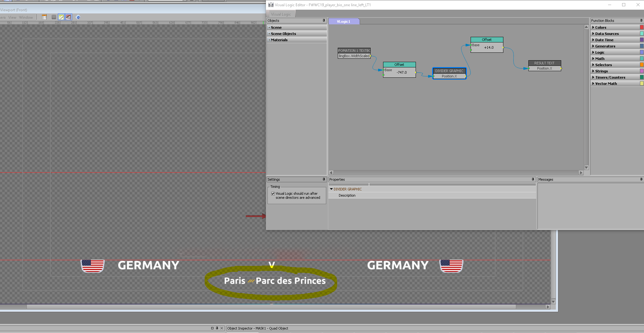
Task: Expand the Colors function blocks
Action: [x=593, y=27]
